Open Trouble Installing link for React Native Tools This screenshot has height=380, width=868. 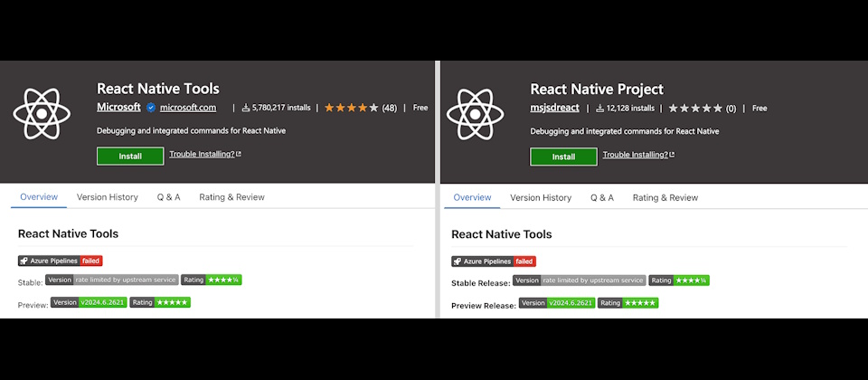[204, 155]
